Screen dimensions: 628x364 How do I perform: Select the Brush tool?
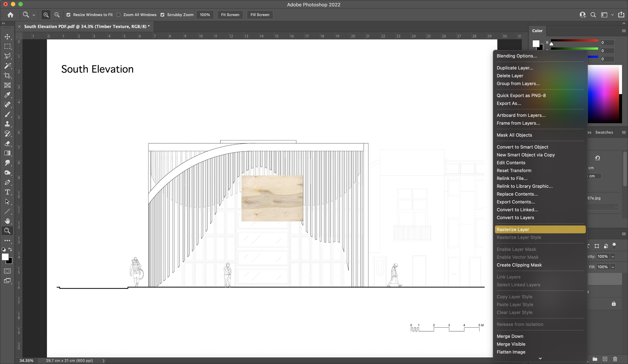7,114
